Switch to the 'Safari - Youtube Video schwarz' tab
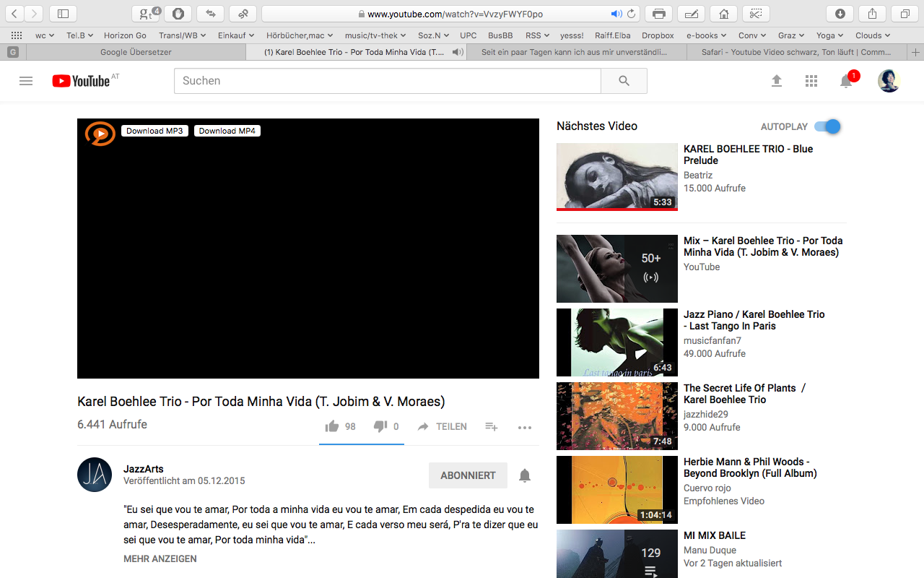The height and width of the screenshot is (578, 924). point(798,52)
